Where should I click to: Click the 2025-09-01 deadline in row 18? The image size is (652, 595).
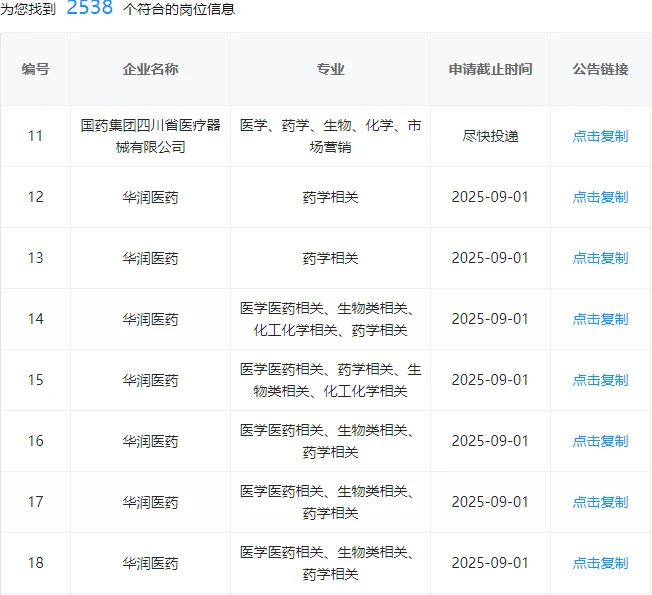click(x=490, y=563)
